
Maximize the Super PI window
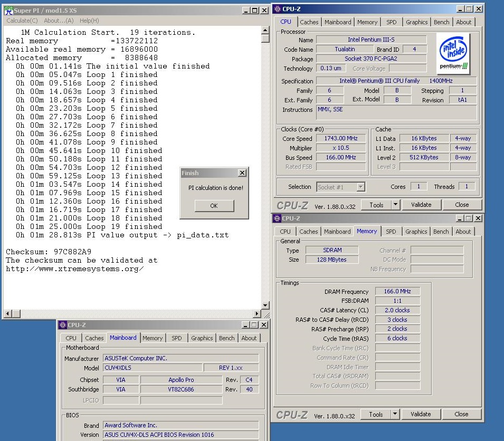click(255, 11)
